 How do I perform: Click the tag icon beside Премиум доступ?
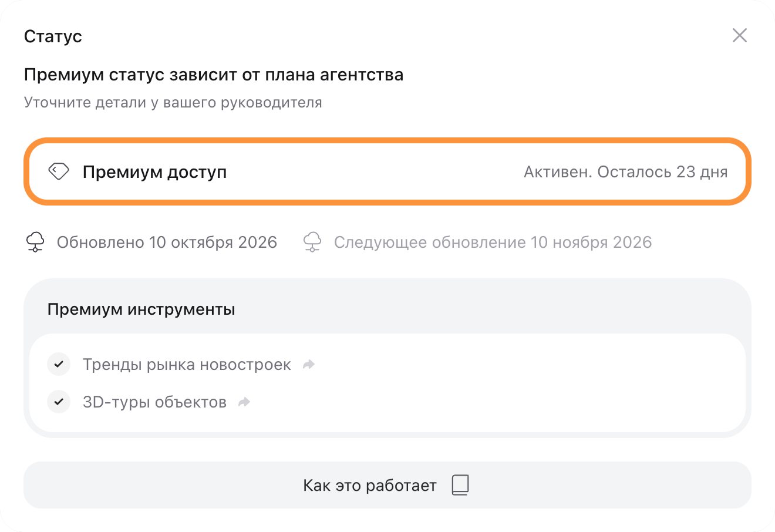click(x=59, y=171)
